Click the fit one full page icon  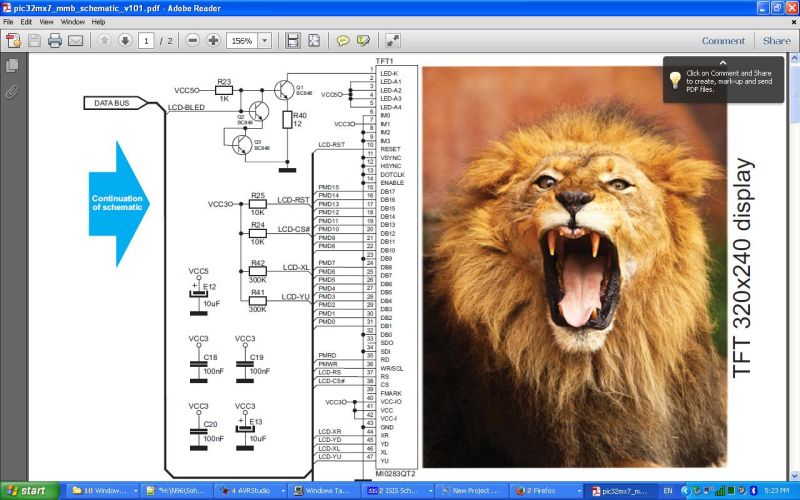(314, 40)
